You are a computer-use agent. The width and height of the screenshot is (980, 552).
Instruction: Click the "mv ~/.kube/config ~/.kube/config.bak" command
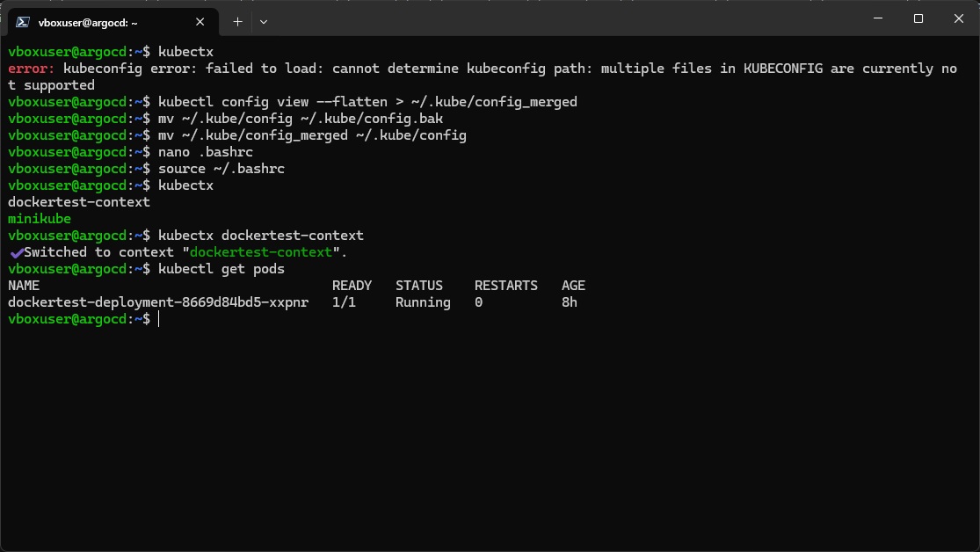point(301,119)
